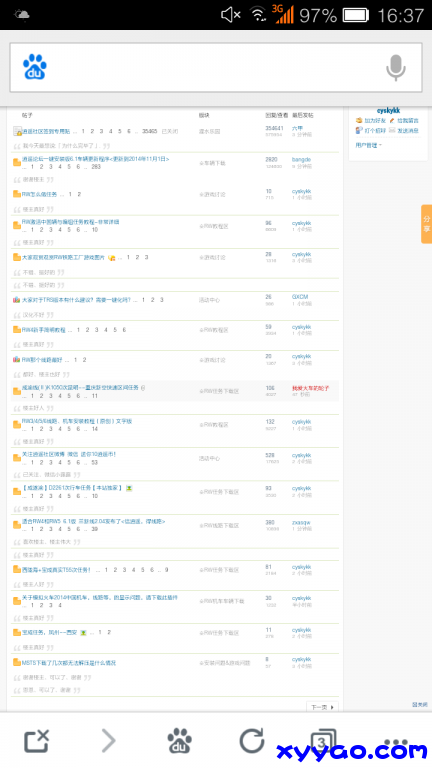Open the orange 分享 share side tab
The height and width of the screenshot is (768, 432).
[x=426, y=224]
